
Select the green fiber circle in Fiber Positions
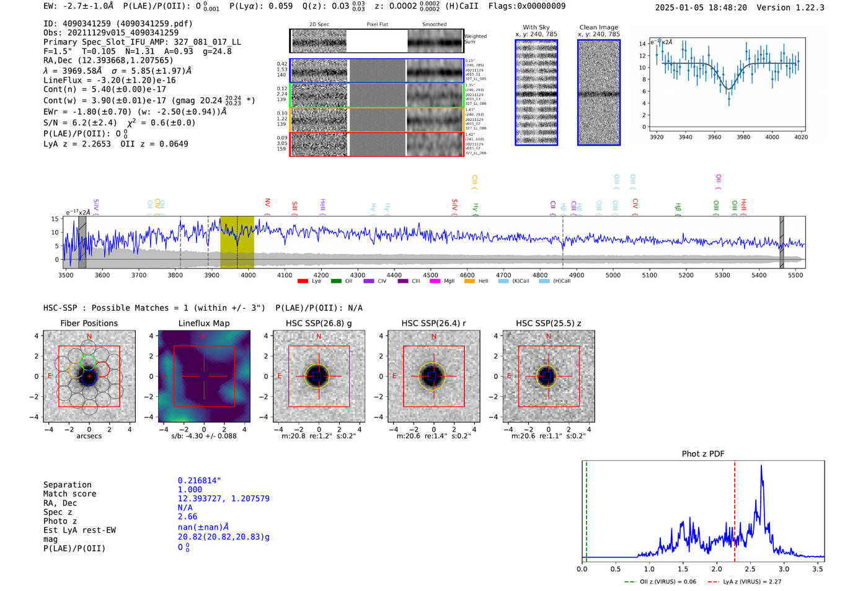[x=88, y=362]
